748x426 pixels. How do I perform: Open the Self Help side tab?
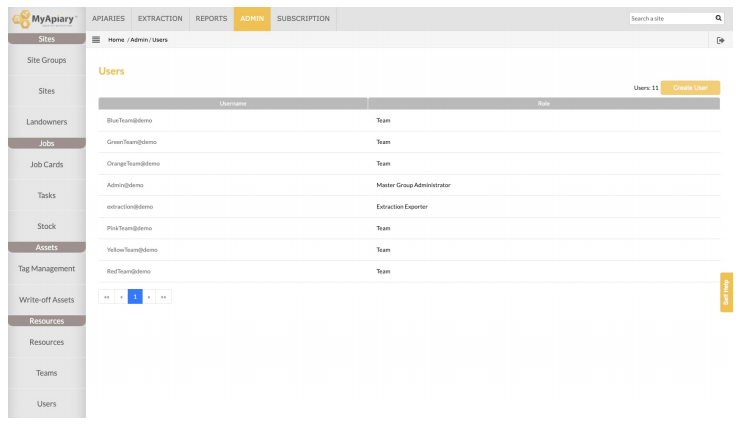pyautogui.click(x=726, y=292)
